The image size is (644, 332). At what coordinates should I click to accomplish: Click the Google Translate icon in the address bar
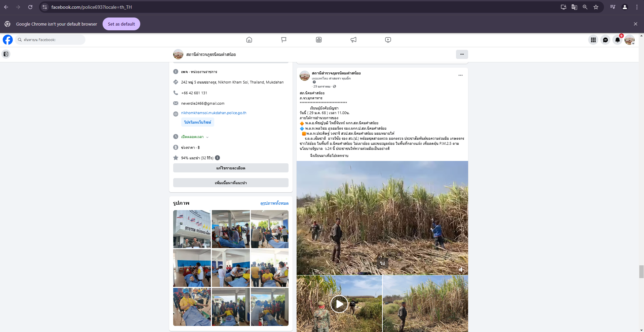pos(574,7)
